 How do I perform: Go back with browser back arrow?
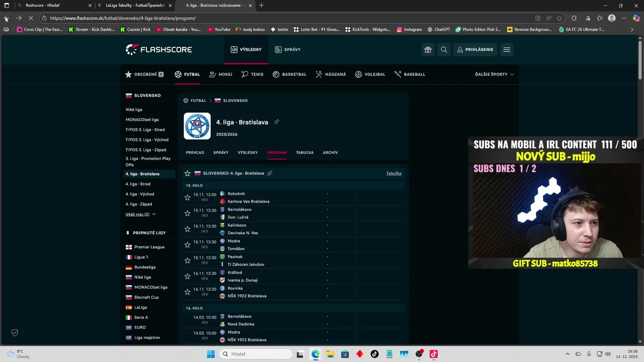click(x=7, y=18)
